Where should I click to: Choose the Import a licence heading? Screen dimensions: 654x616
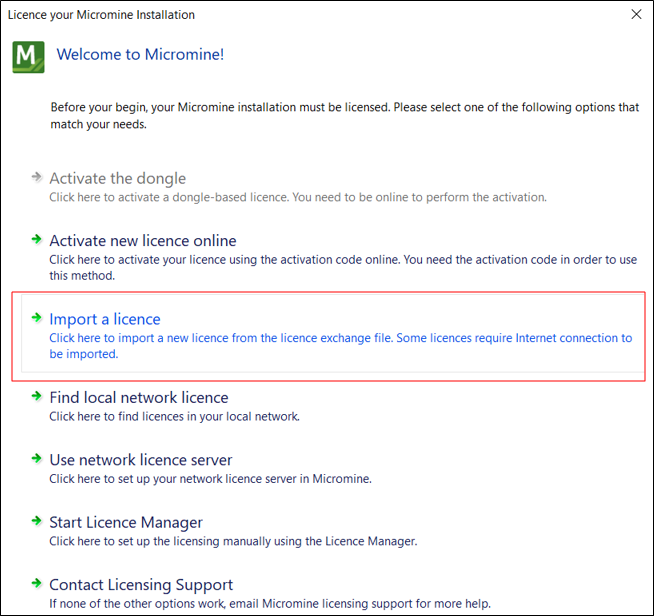pos(105,319)
